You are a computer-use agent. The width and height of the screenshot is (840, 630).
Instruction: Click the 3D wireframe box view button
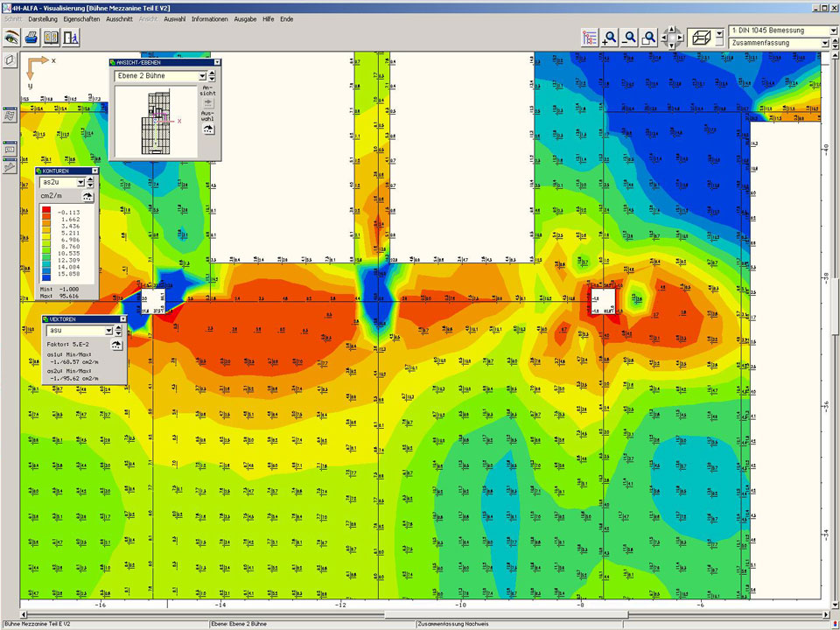pos(700,37)
